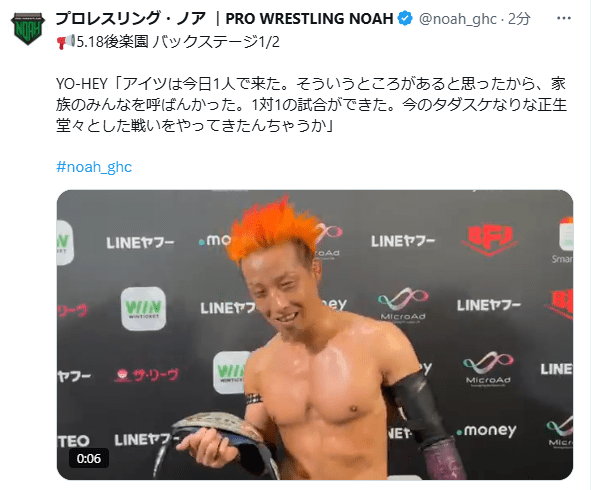
Task: Click the pink ザ・リーヴ logo on backdrop
Action: pos(147,375)
